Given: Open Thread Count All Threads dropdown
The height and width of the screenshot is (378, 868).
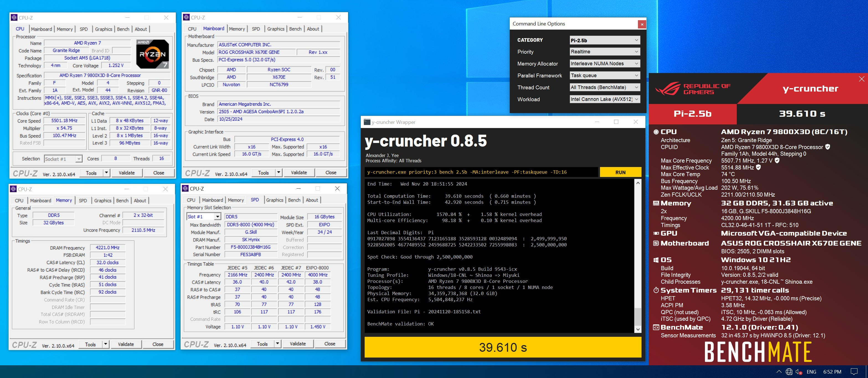Looking at the screenshot, I should pos(604,87).
